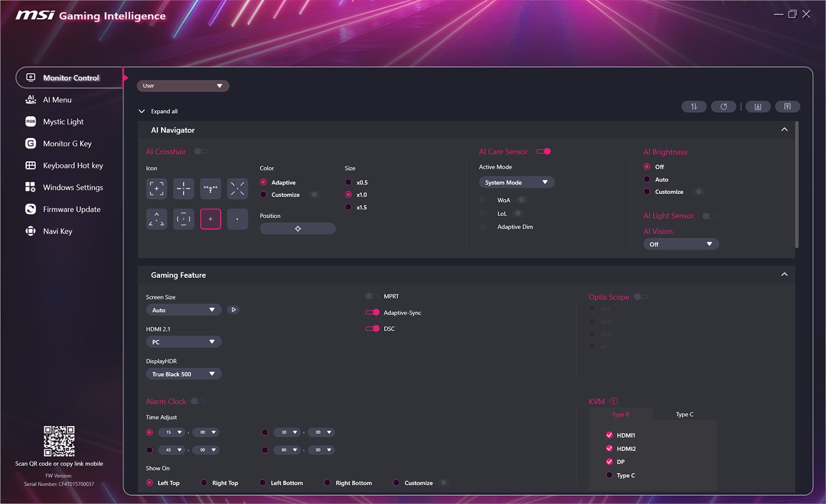Click the crosshair Position adjust button
The width and height of the screenshot is (826, 504).
coord(297,229)
